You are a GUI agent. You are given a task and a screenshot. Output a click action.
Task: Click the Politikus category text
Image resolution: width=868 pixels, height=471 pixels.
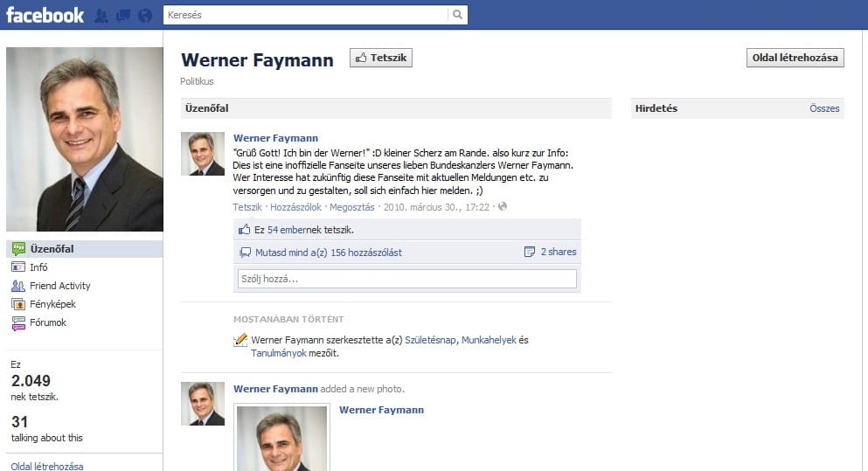[x=197, y=81]
